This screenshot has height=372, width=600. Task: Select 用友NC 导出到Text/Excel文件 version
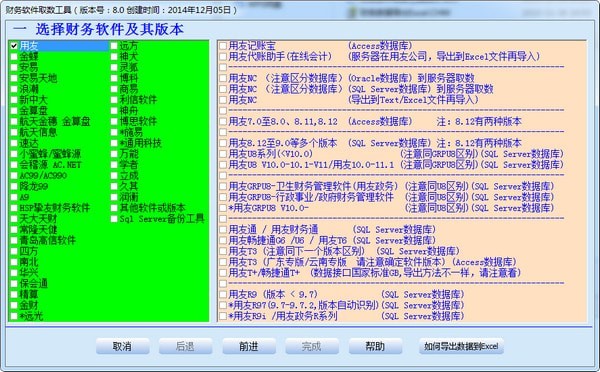(223, 100)
